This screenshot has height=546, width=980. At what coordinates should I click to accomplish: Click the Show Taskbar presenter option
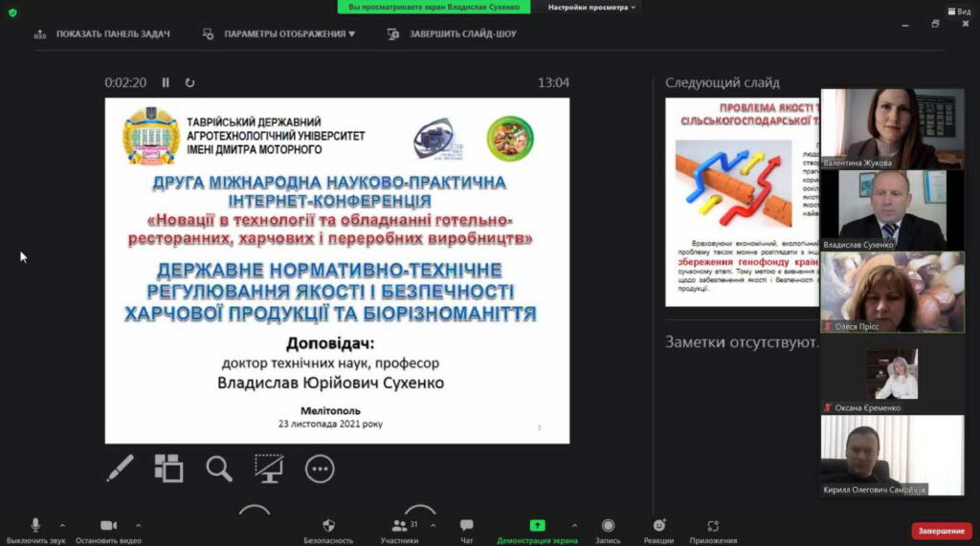coord(101,33)
